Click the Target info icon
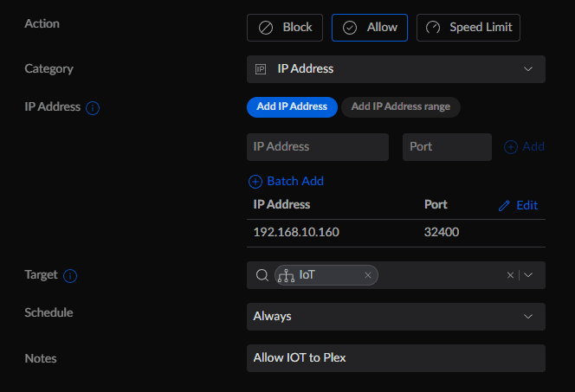Screen dimensions: 575x392 [70, 276]
